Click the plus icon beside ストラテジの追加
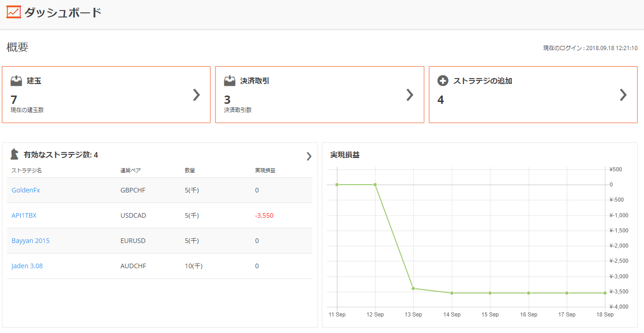The image size is (644, 333). click(443, 81)
